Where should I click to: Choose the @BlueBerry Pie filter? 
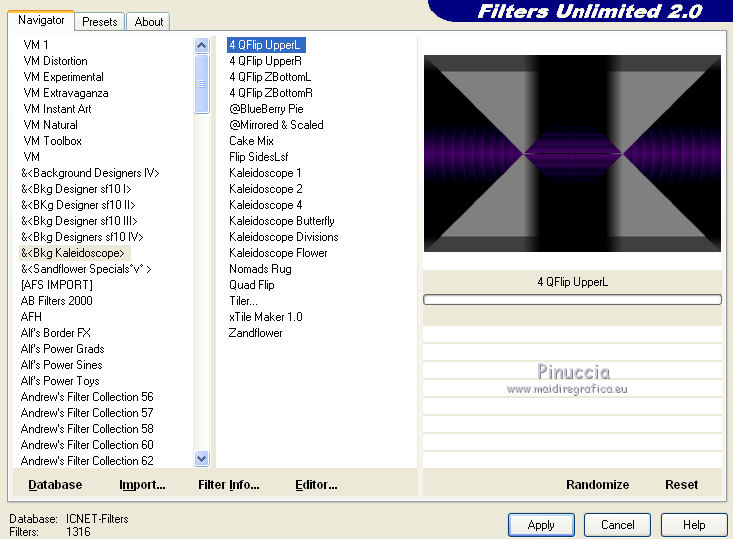pyautogui.click(x=266, y=108)
